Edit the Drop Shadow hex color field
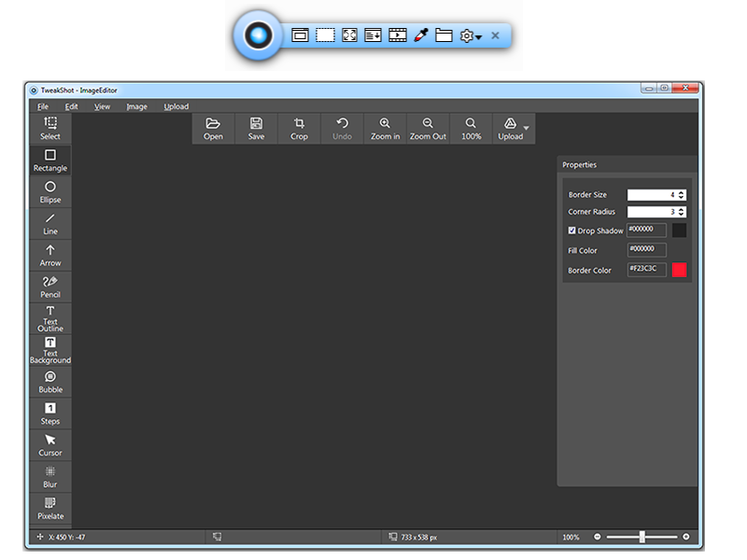747x560 pixels. point(646,230)
